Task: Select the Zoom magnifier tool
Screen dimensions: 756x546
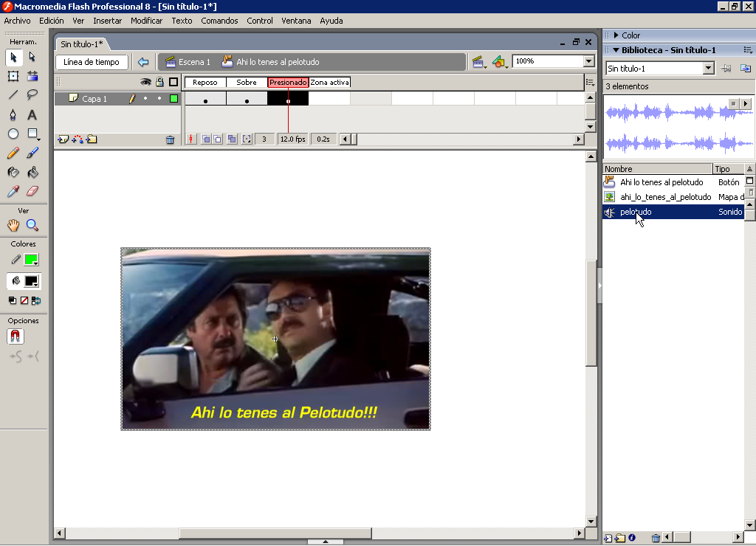Action: [32, 225]
